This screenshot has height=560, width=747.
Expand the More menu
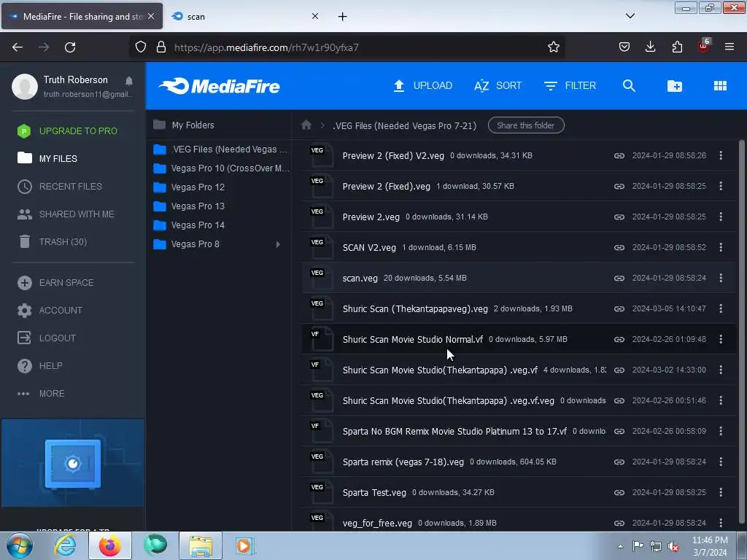pyautogui.click(x=41, y=393)
